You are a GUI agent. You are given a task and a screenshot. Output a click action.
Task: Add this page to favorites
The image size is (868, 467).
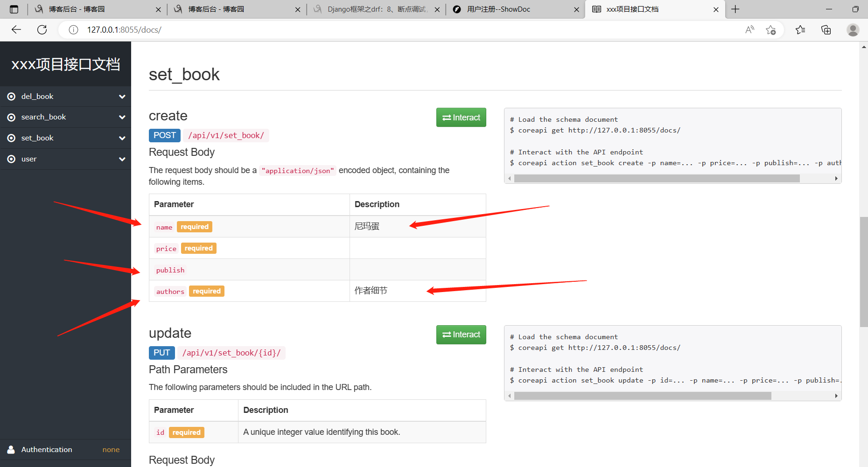[771, 30]
